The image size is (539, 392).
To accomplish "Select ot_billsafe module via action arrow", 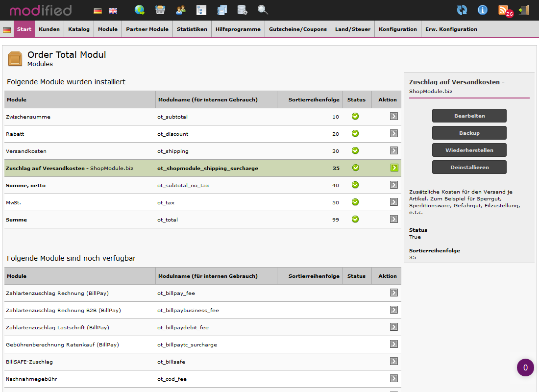I will [394, 361].
